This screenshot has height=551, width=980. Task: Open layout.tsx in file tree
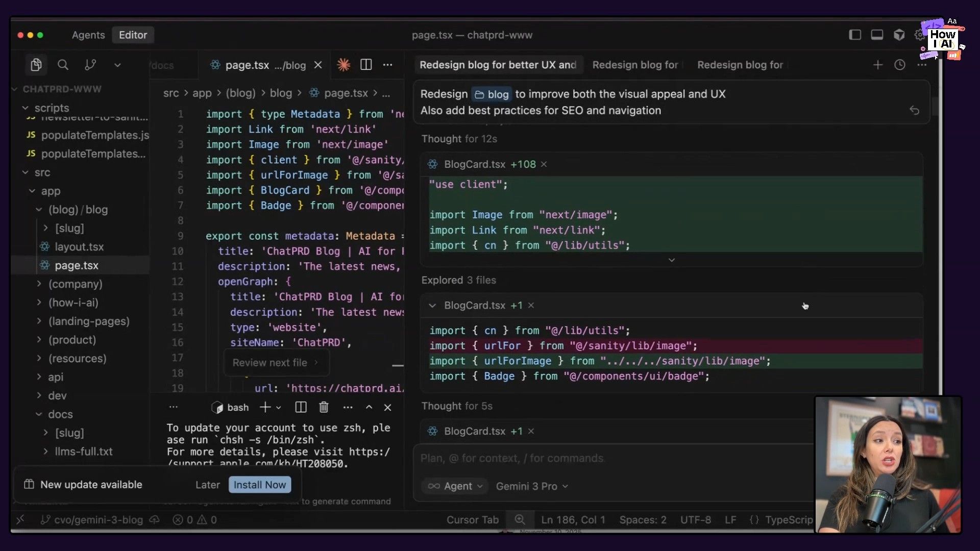[x=79, y=247]
